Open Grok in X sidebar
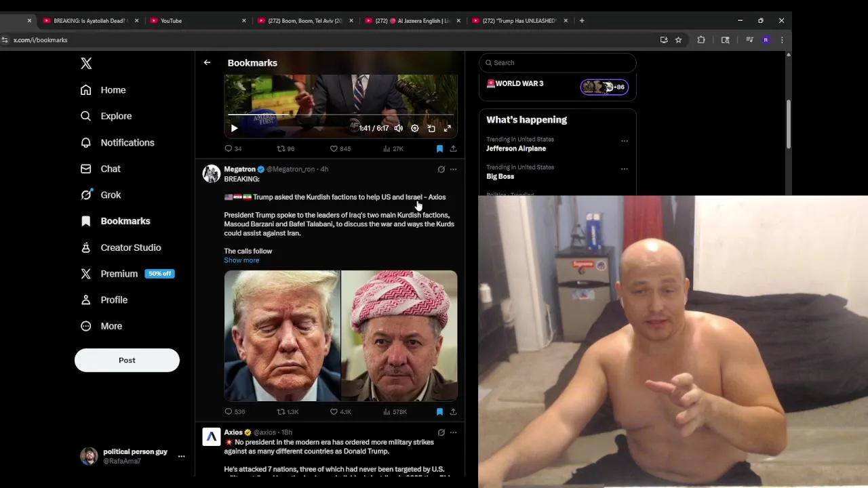Viewport: 868px width, 488px height. coord(100,195)
